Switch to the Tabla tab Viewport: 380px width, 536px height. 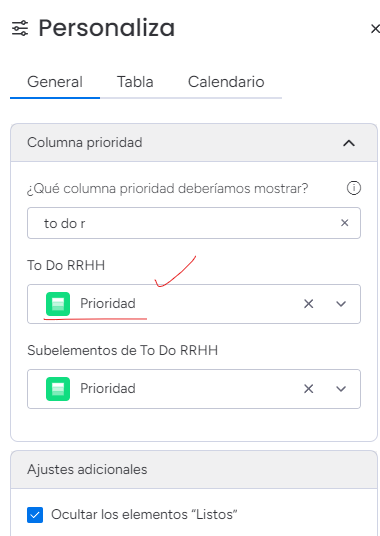(x=135, y=82)
